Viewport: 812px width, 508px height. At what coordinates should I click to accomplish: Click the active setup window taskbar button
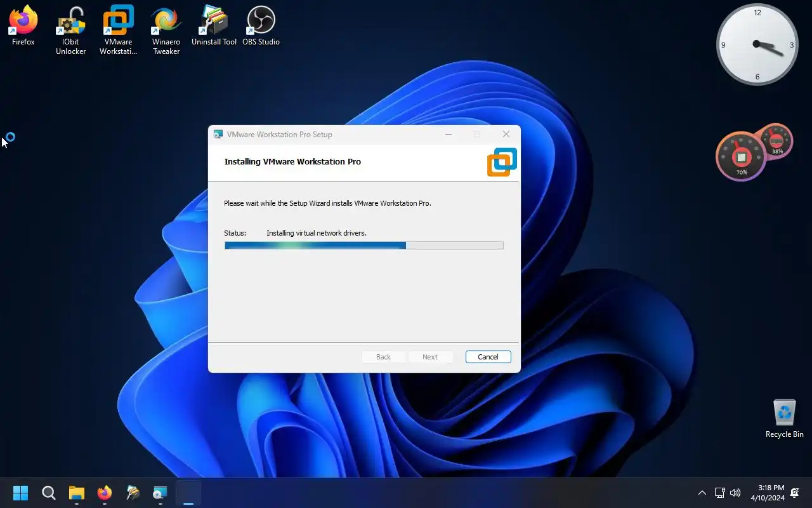(188, 493)
